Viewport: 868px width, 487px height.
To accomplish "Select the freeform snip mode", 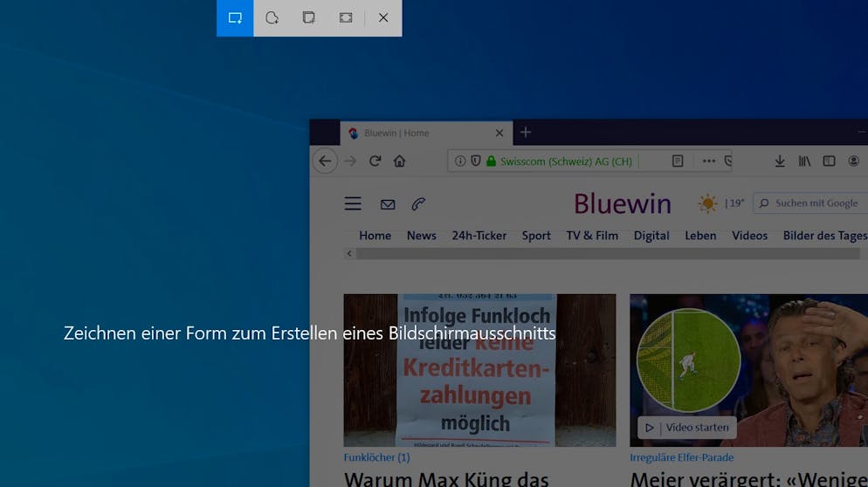I will pyautogui.click(x=272, y=17).
